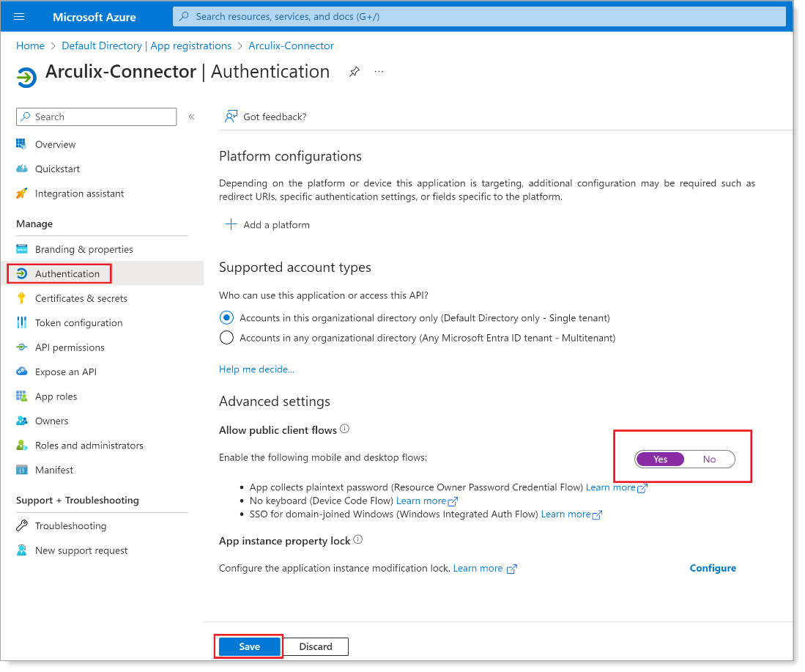Click Got feedback? label

(x=275, y=117)
